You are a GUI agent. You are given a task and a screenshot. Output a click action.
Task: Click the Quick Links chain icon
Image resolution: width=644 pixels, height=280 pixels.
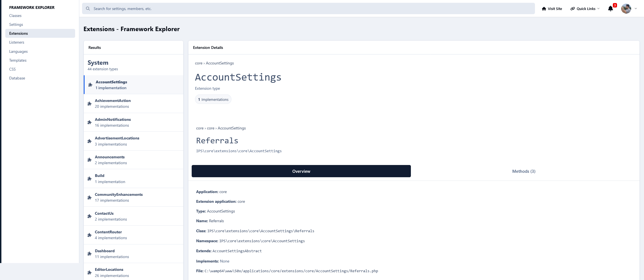[x=573, y=9]
